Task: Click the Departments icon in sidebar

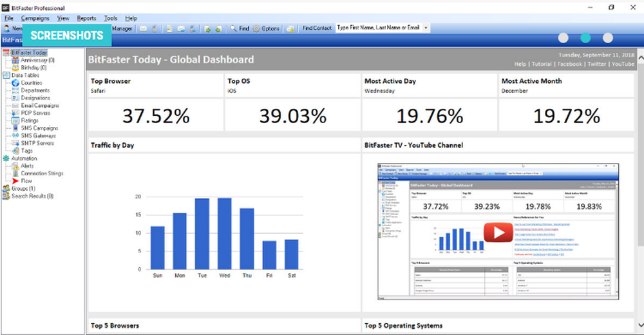Action: 15,90
